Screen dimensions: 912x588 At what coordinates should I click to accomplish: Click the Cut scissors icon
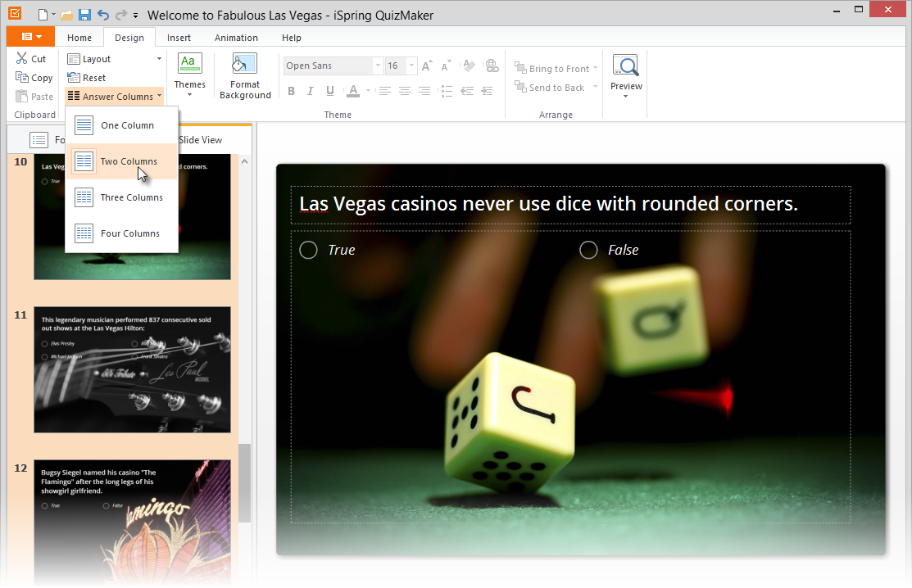22,59
